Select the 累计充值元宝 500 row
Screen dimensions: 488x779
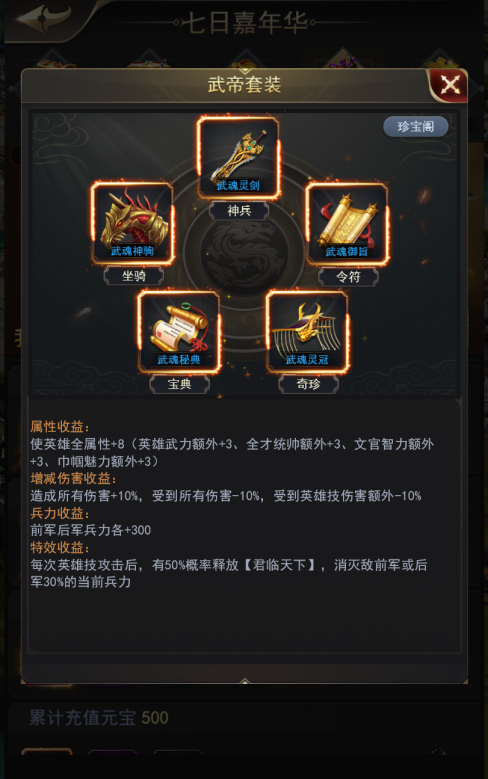(244, 718)
